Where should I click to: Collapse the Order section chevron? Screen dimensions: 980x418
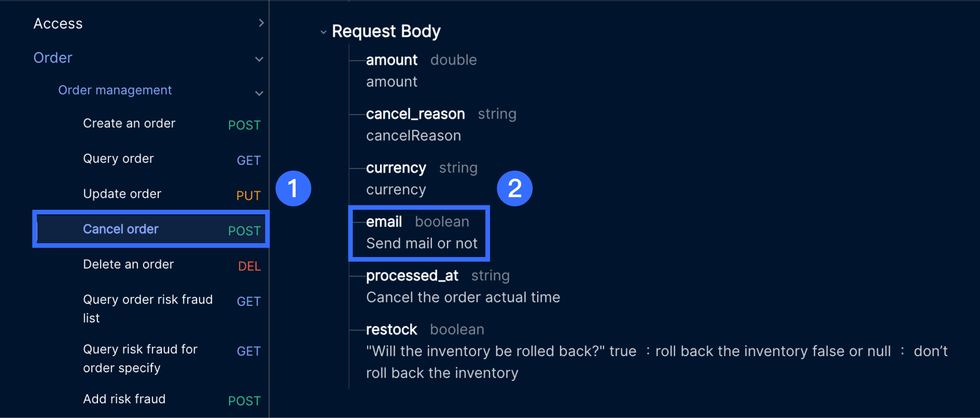[259, 59]
